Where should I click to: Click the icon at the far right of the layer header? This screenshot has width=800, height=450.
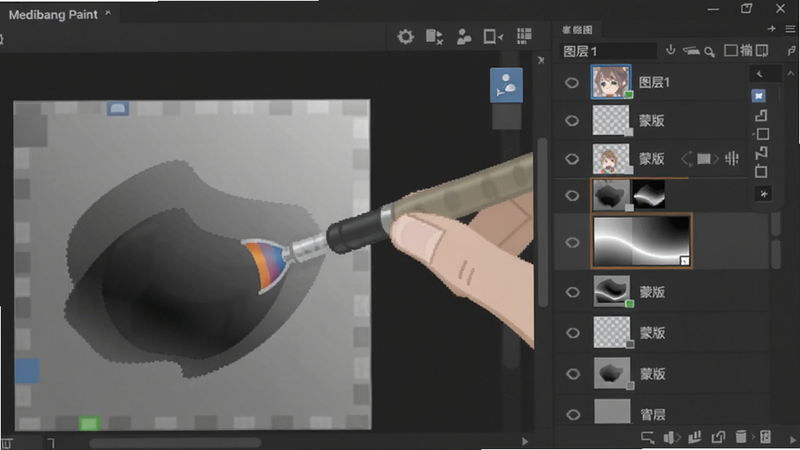pyautogui.click(x=791, y=50)
